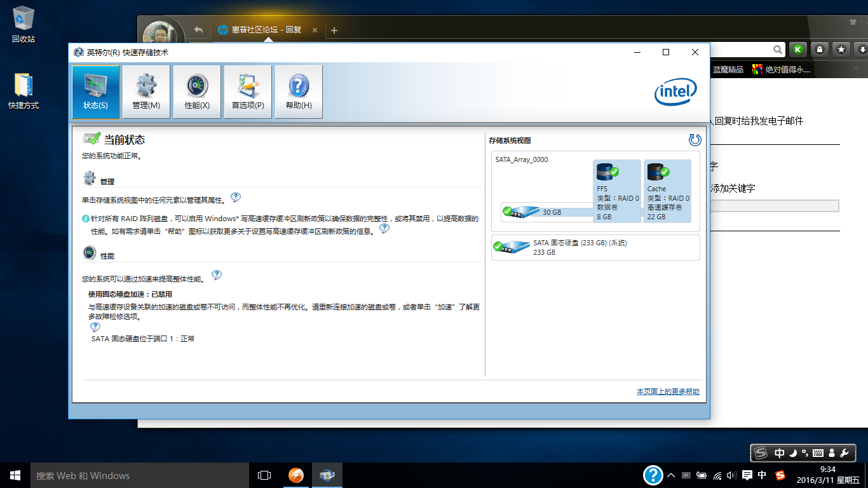The height and width of the screenshot is (488, 868).
Task: Open a new browser tab
Action: tap(334, 30)
